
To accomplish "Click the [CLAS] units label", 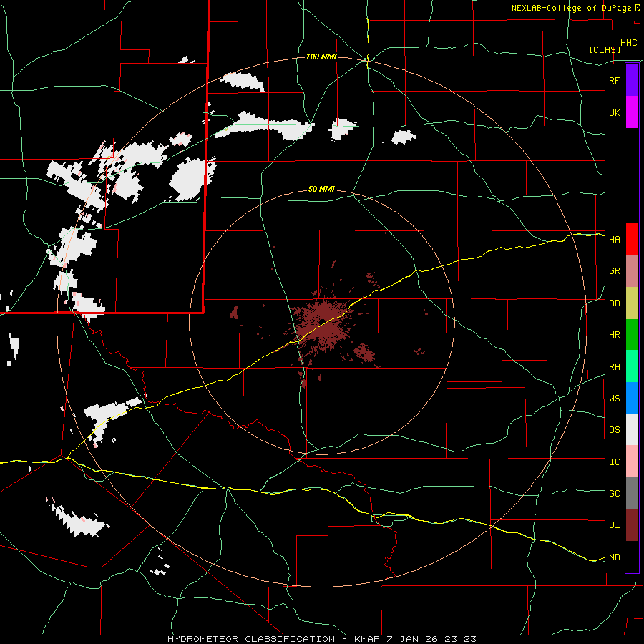I will click(x=605, y=49).
